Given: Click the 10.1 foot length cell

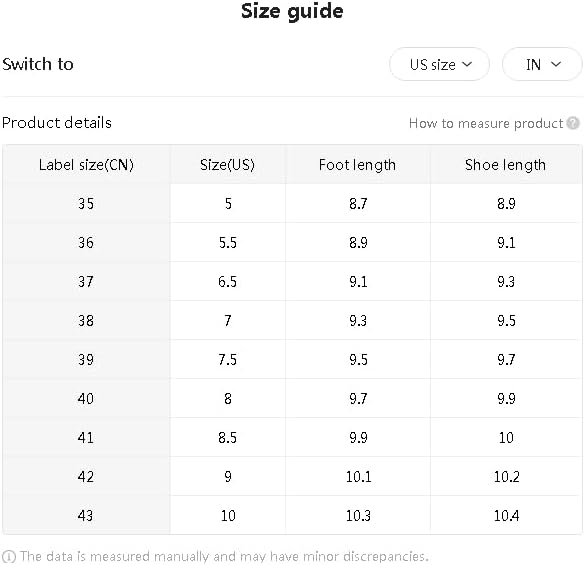Looking at the screenshot, I should coord(358,477).
